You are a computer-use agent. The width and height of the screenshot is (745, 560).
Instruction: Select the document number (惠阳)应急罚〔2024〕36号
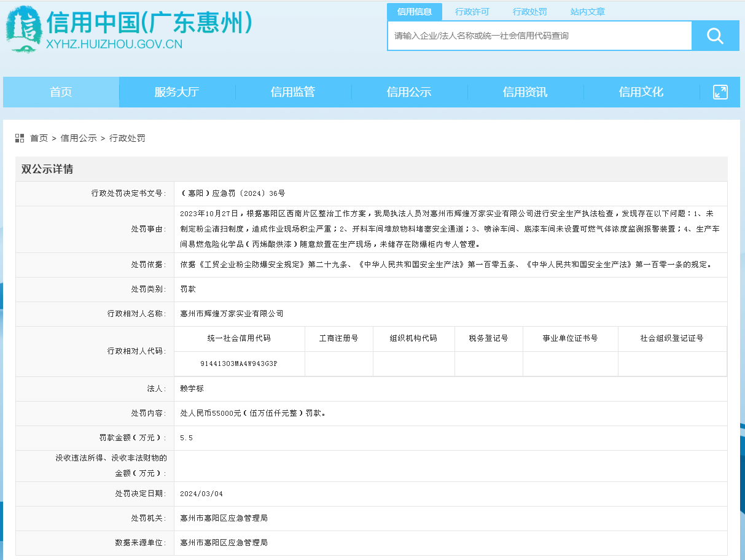[233, 193]
